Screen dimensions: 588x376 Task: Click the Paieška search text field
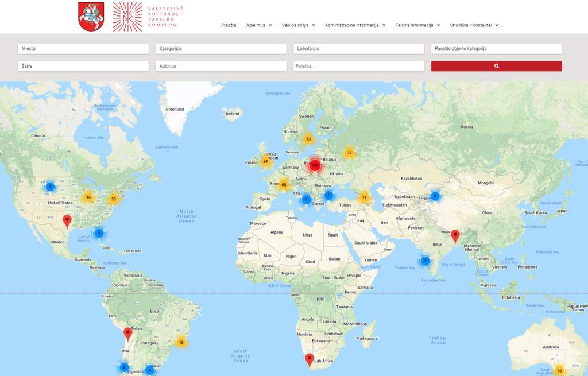coord(358,67)
